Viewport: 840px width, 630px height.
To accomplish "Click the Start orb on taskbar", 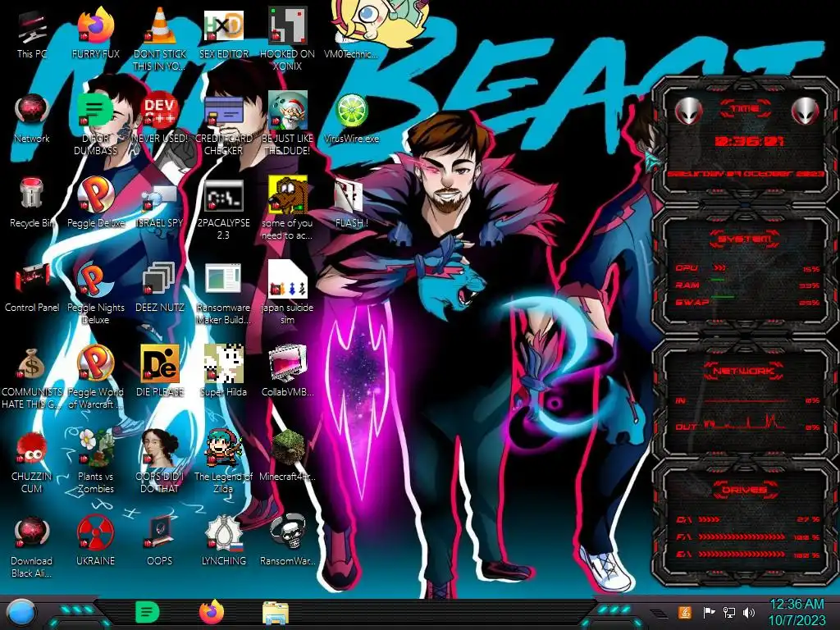I will coord(22,614).
